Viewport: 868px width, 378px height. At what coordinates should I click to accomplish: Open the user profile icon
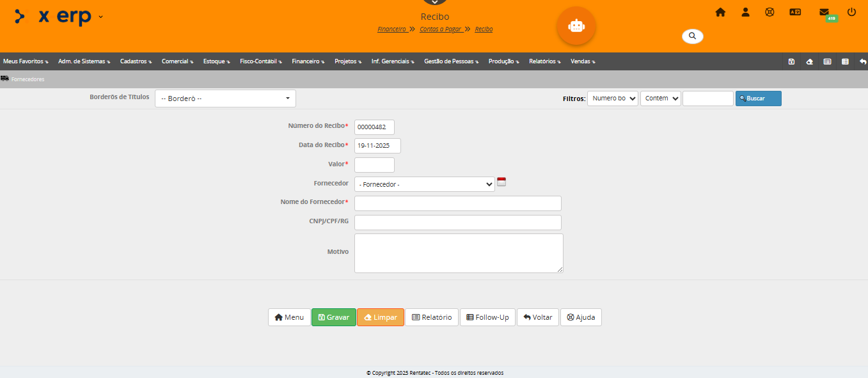tap(745, 12)
